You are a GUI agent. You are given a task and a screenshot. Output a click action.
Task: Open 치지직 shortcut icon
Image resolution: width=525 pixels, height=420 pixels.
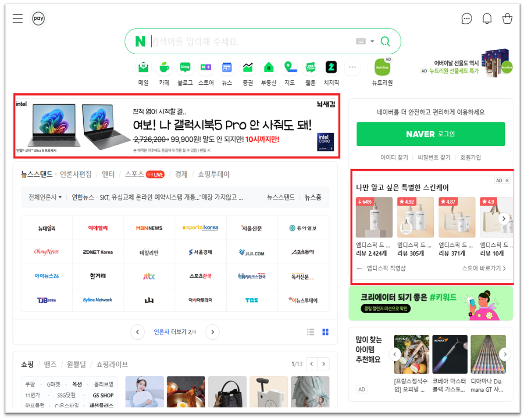[331, 67]
